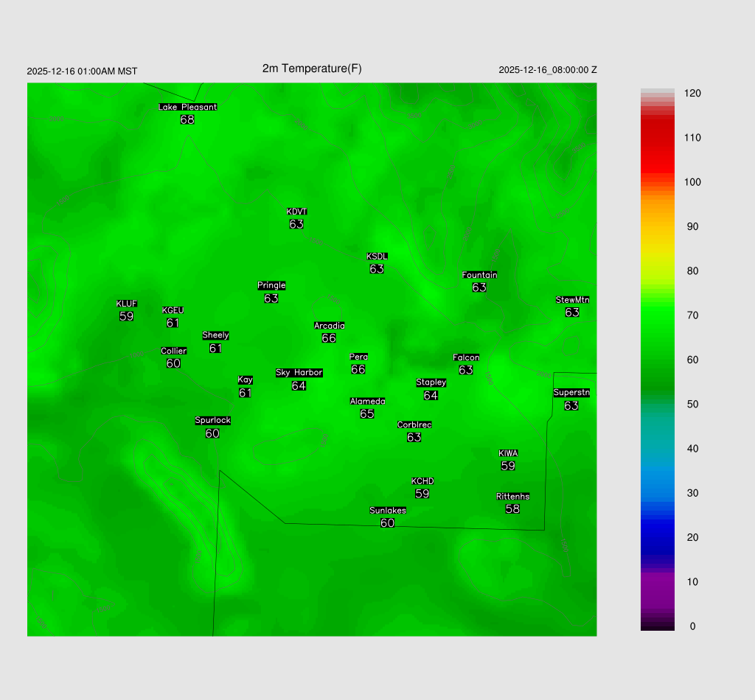Image resolution: width=755 pixels, height=700 pixels.
Task: Select the KSDL station label
Action: [x=377, y=256]
